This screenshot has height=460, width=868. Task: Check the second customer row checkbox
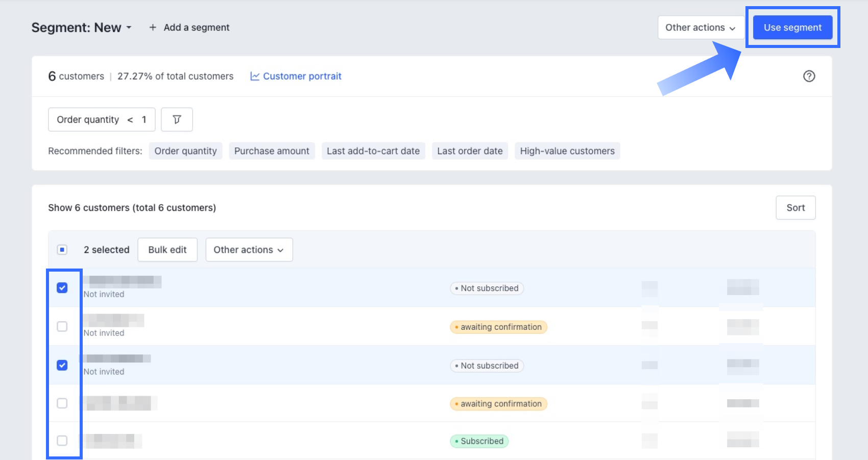coord(62,327)
